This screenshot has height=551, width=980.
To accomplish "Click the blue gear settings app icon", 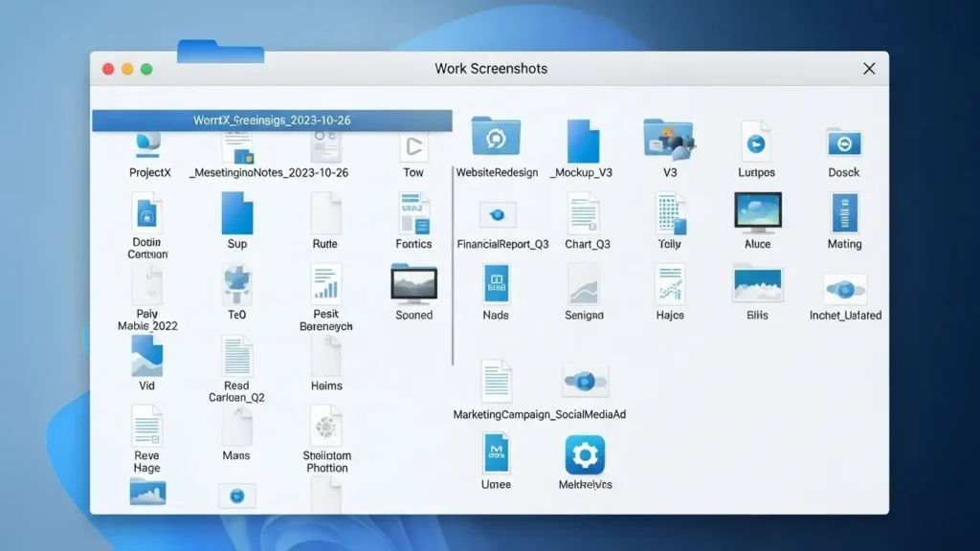I will click(585, 454).
